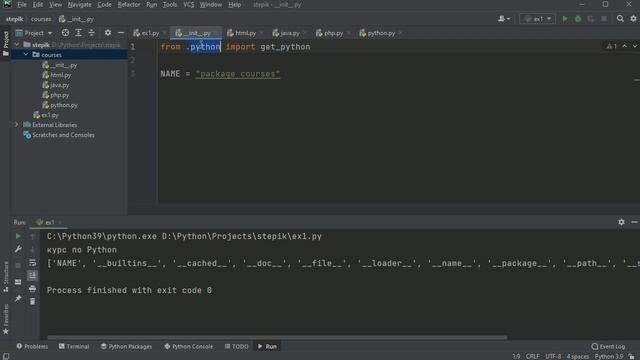
Task: Expand all in Project panel
Action: 78,33
